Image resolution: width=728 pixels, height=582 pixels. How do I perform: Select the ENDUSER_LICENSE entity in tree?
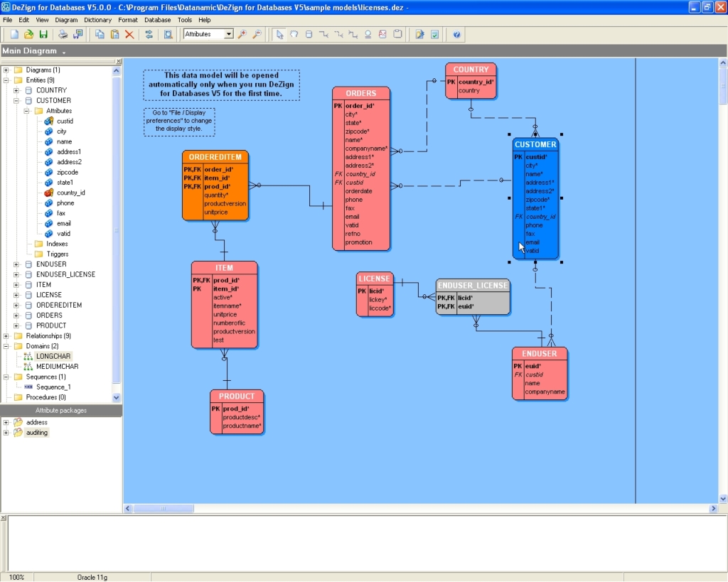(65, 274)
